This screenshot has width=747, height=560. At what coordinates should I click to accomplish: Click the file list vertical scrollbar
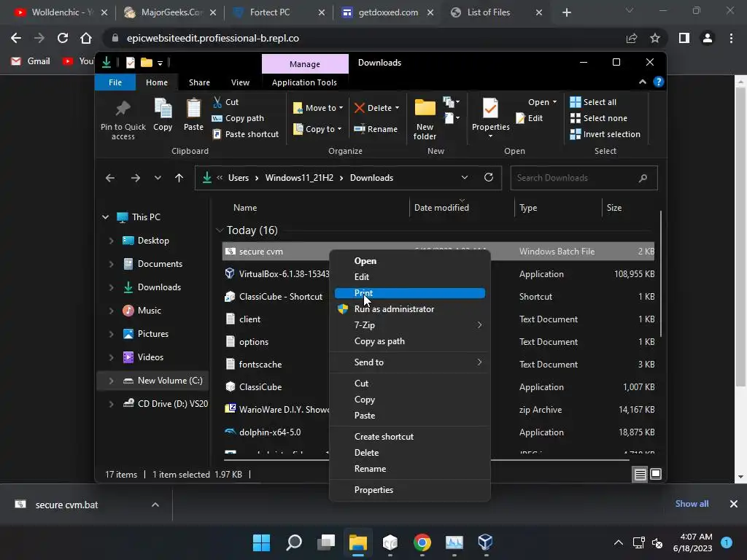pyautogui.click(x=660, y=274)
